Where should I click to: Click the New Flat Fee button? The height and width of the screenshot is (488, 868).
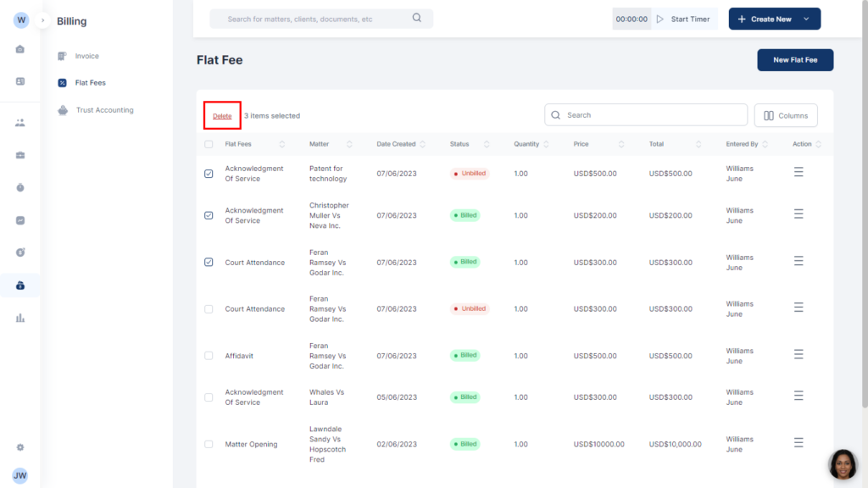click(x=794, y=60)
